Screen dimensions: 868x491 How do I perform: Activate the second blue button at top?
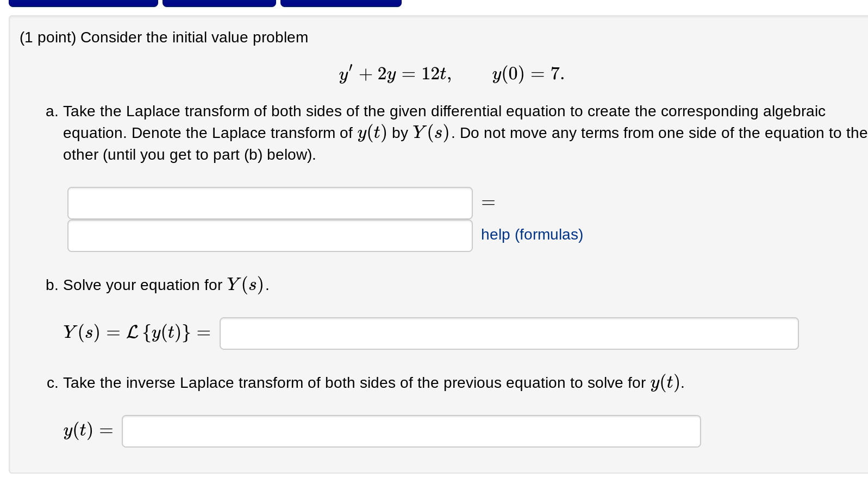(x=219, y=3)
